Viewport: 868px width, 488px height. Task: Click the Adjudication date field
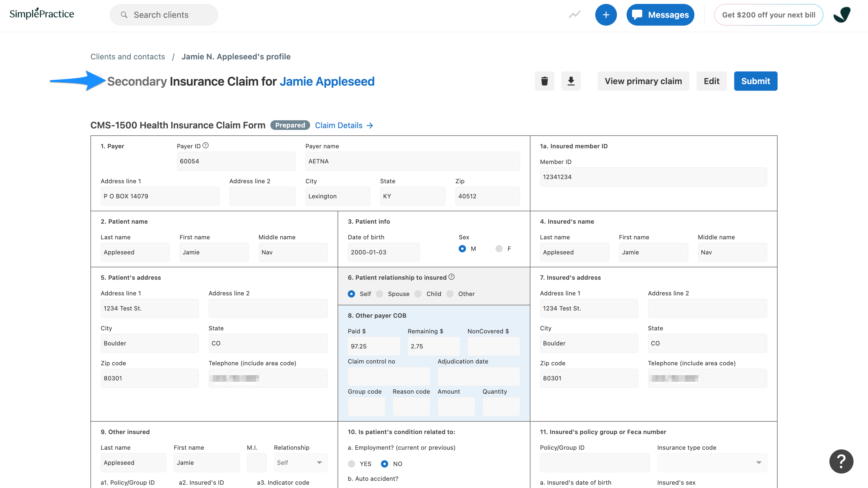(x=479, y=376)
